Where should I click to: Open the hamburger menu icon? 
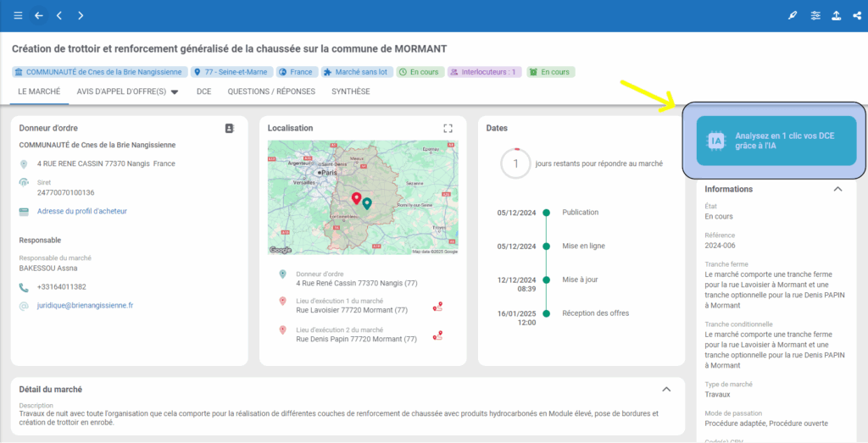click(18, 15)
